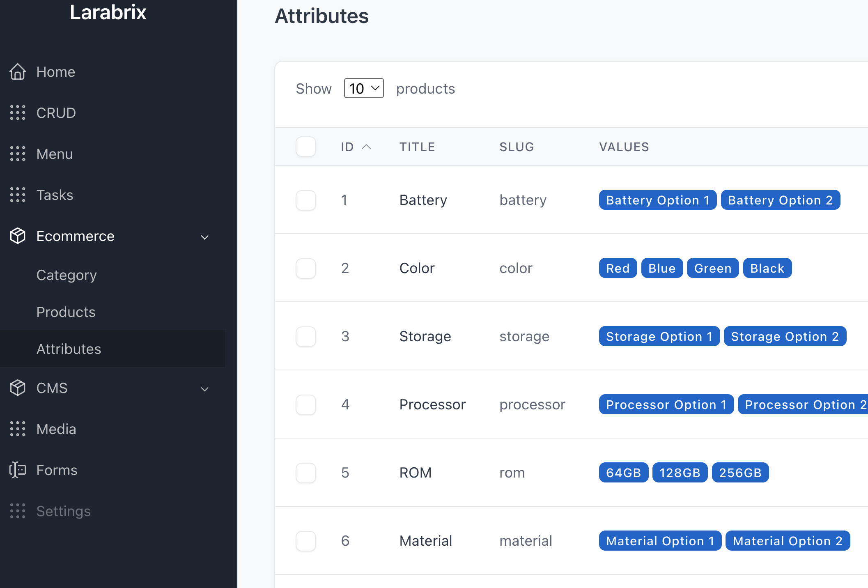Click the Tasks grid icon
The width and height of the screenshot is (868, 588).
coord(18,195)
